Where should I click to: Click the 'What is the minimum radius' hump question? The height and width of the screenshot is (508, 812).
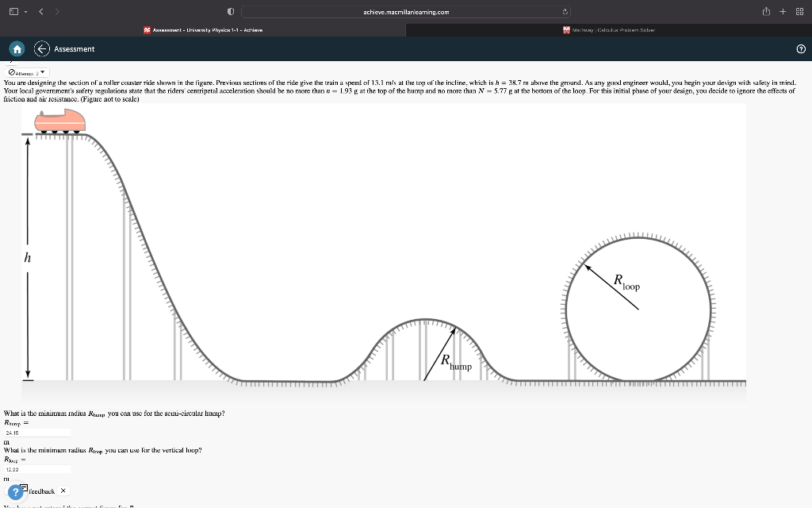(114, 413)
